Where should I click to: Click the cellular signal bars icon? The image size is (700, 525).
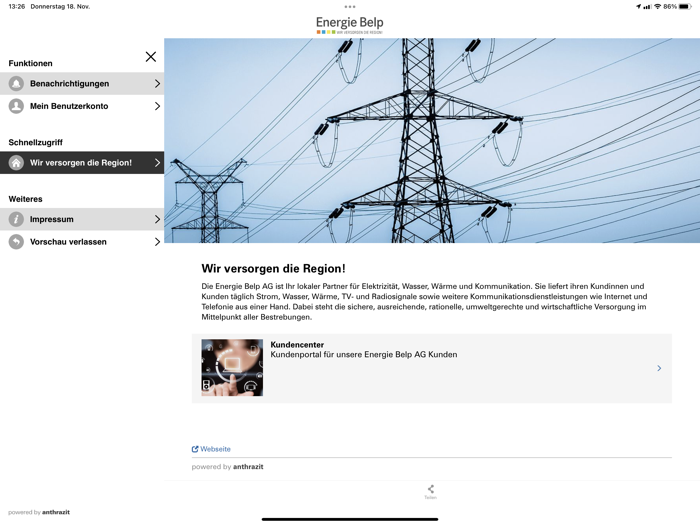647,7
